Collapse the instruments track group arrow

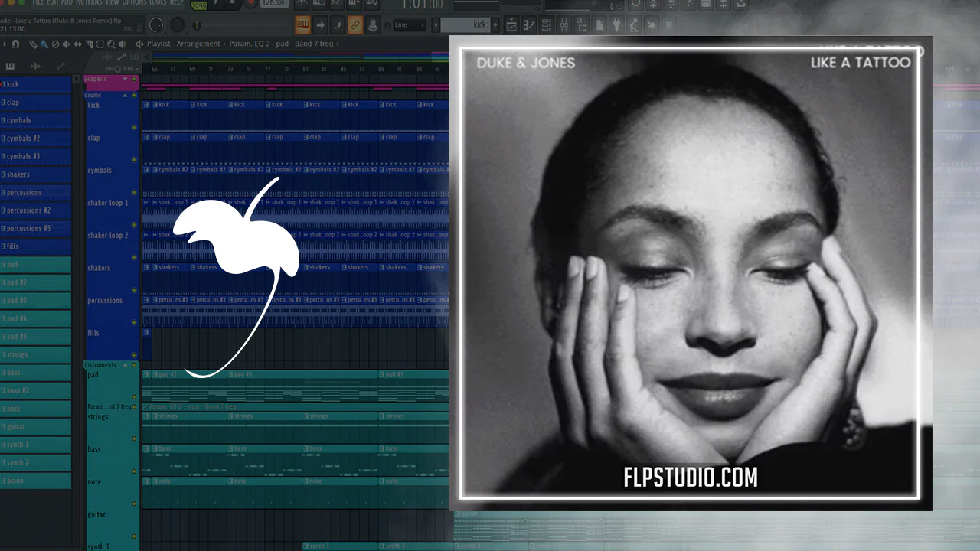[x=125, y=365]
